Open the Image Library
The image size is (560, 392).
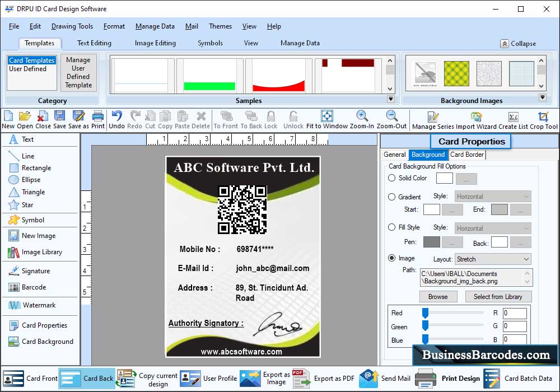(35, 252)
